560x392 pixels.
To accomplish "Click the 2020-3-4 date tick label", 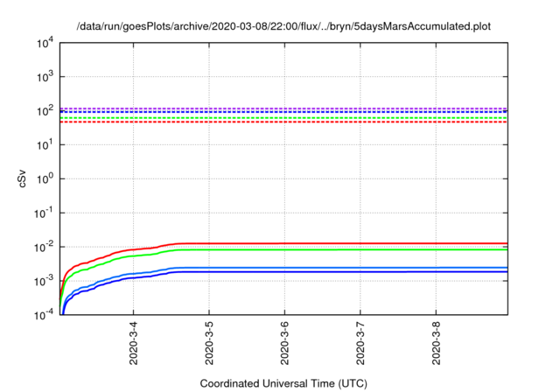I will pyautogui.click(x=134, y=343).
